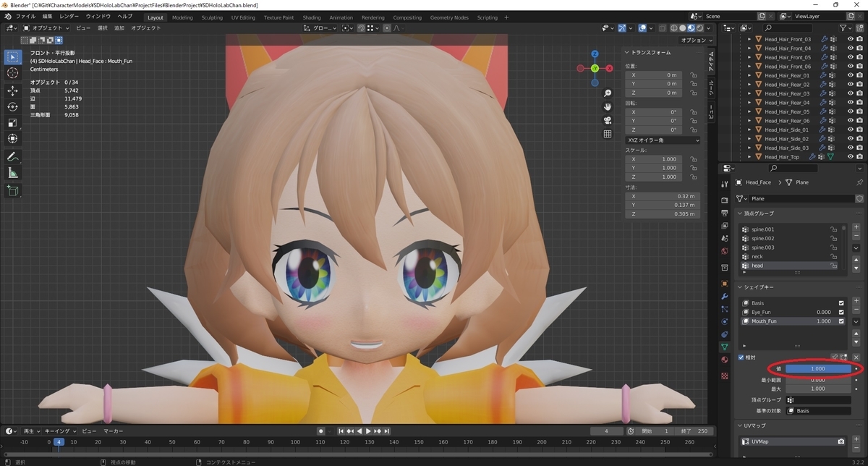The width and height of the screenshot is (868, 466).
Task: Open the ツール sidebar tab
Action: [711, 88]
